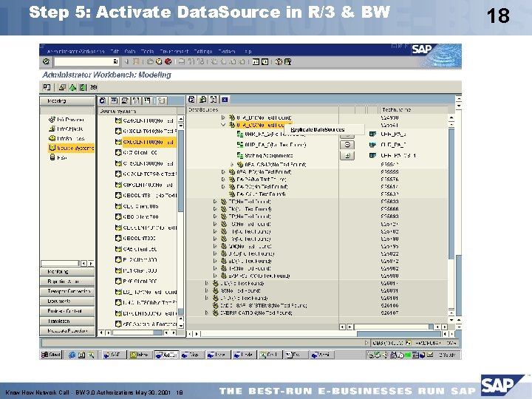Viewport: 532px width, 399px height.
Task: Click the Internet Explorer quick-launch icon
Action: [x=72, y=355]
